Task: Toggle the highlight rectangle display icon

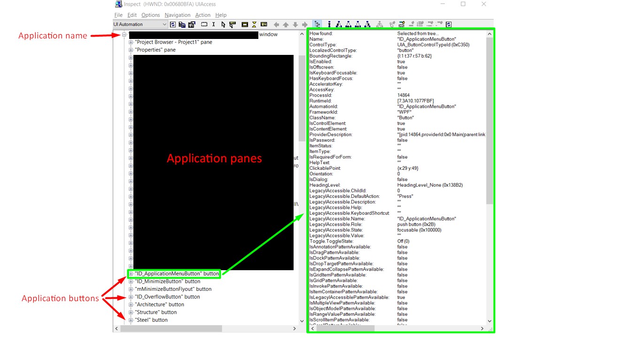Action: click(x=245, y=24)
